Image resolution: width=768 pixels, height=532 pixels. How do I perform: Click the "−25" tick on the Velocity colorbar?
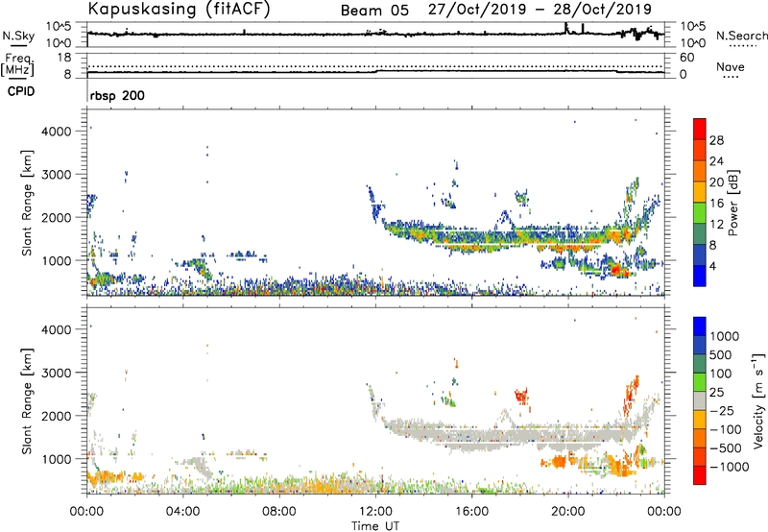[x=720, y=410]
